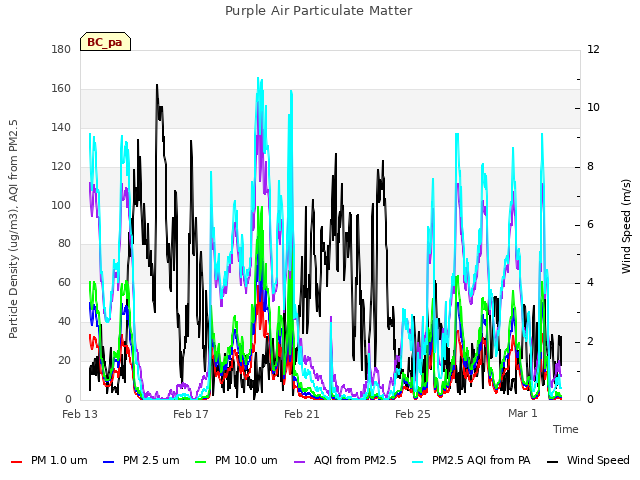Click the Feb 13 date tick label
640x480 pixels.
[80, 414]
